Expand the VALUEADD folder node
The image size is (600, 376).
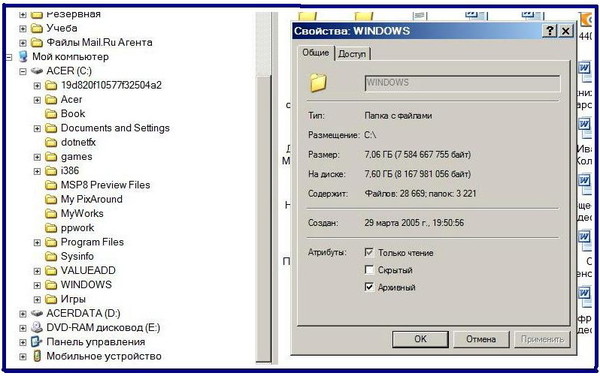(x=37, y=271)
